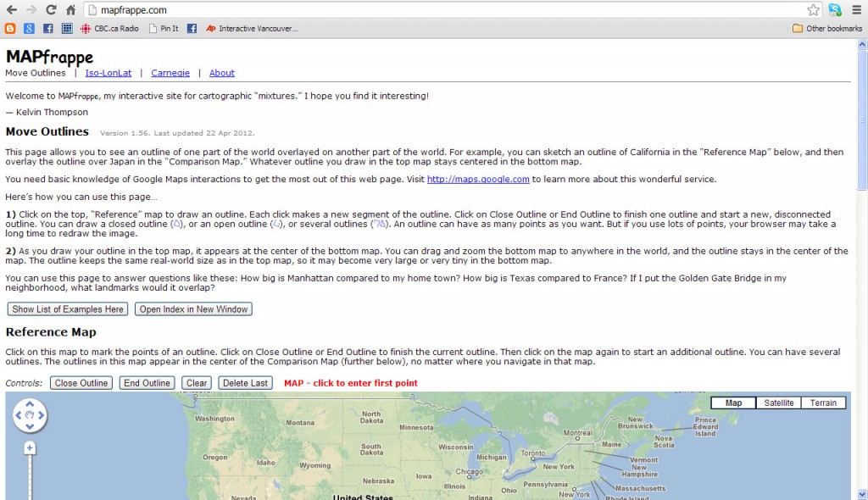Click the version 1.56 update note

177,133
